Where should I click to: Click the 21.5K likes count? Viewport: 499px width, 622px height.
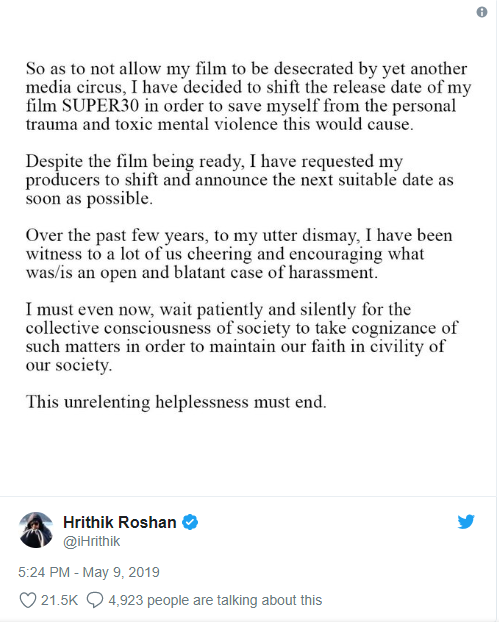point(59,600)
